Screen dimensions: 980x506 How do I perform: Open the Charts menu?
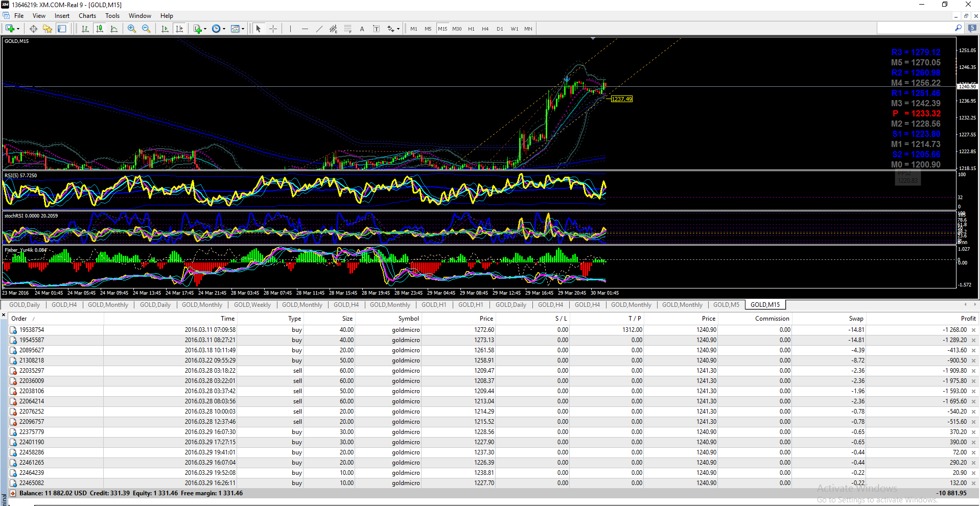pos(87,16)
